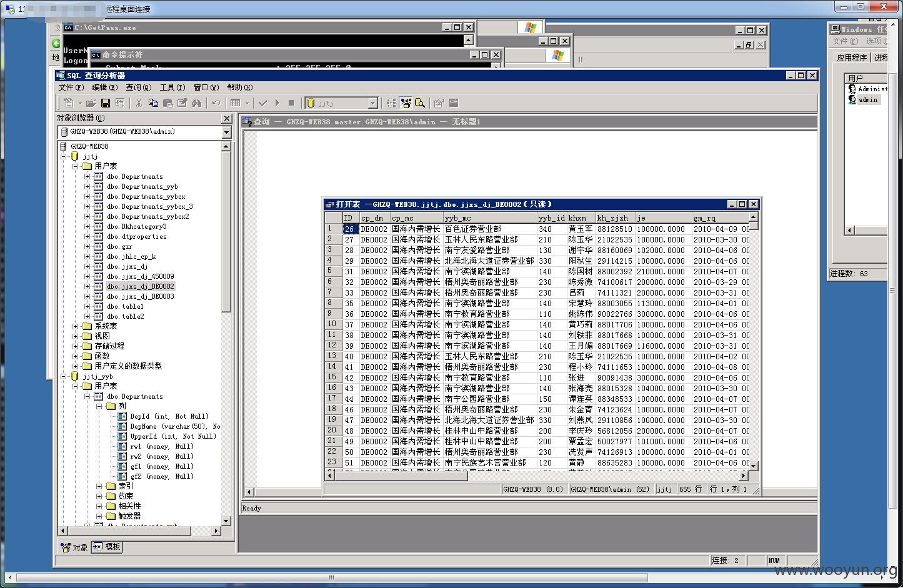
Task: Open the 窗口(W) menu
Action: point(206,87)
